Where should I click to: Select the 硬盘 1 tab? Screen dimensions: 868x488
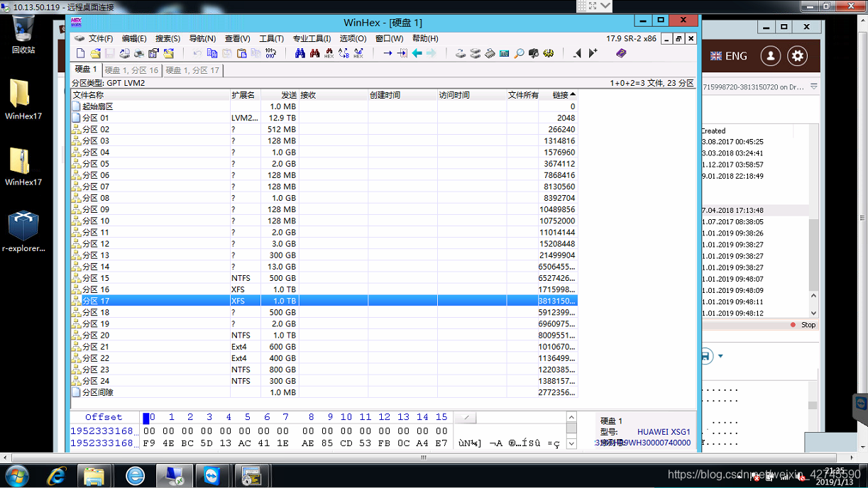[x=85, y=70]
